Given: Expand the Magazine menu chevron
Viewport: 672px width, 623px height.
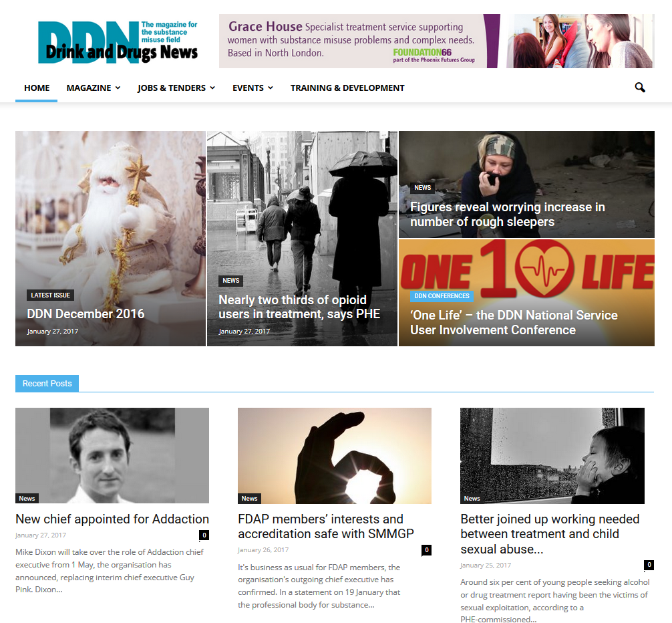Looking at the screenshot, I should click(x=118, y=88).
